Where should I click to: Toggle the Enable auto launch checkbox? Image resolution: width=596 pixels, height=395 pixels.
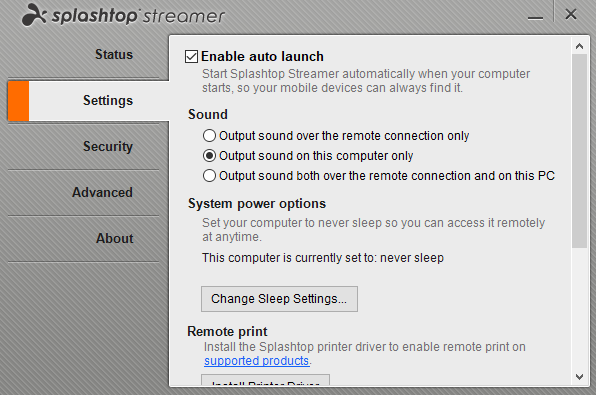[x=191, y=57]
